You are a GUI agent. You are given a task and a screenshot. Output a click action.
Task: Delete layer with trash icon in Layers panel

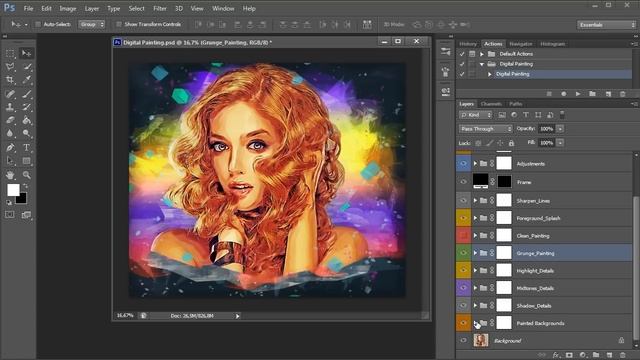click(622, 355)
